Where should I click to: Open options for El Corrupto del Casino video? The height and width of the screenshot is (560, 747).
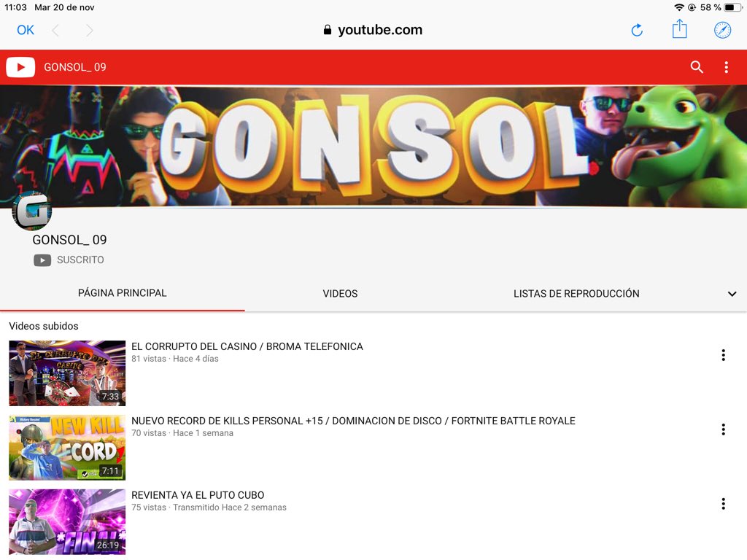[723, 355]
